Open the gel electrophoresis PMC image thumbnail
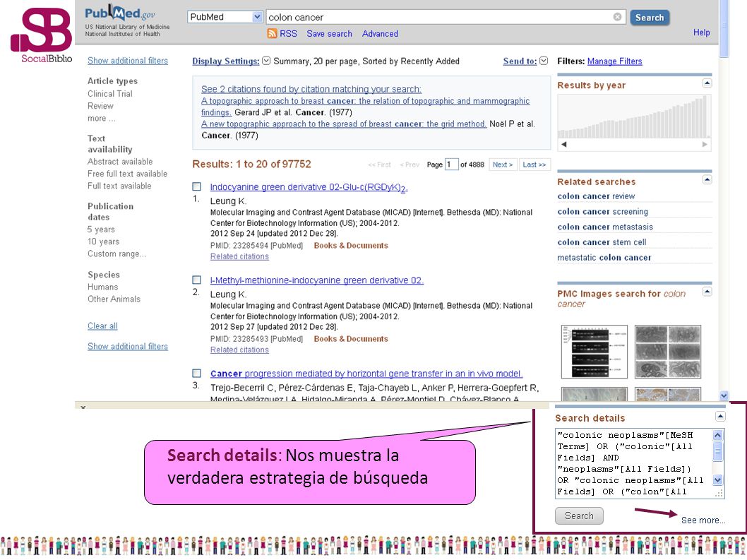747x560 pixels. [x=594, y=352]
